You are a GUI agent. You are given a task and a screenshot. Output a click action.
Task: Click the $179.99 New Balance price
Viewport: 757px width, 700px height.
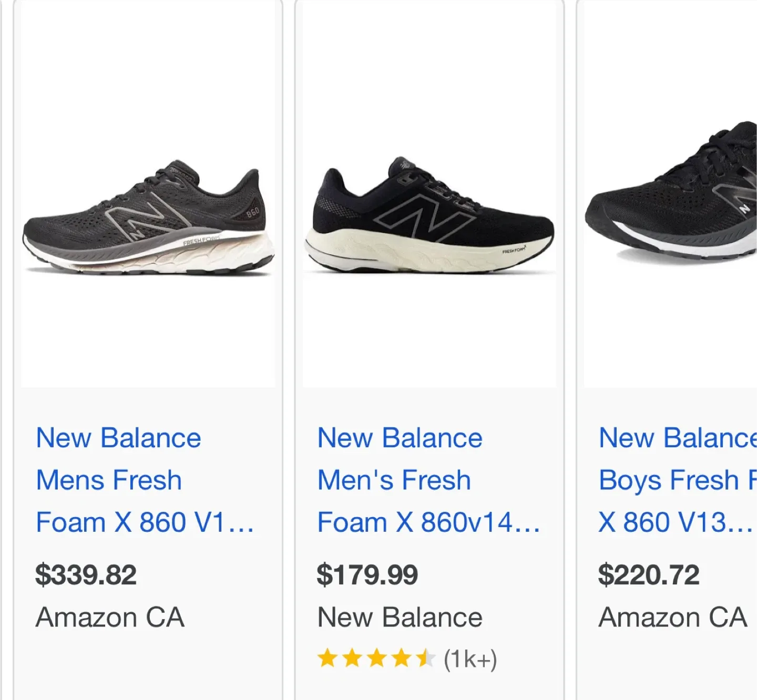(367, 575)
